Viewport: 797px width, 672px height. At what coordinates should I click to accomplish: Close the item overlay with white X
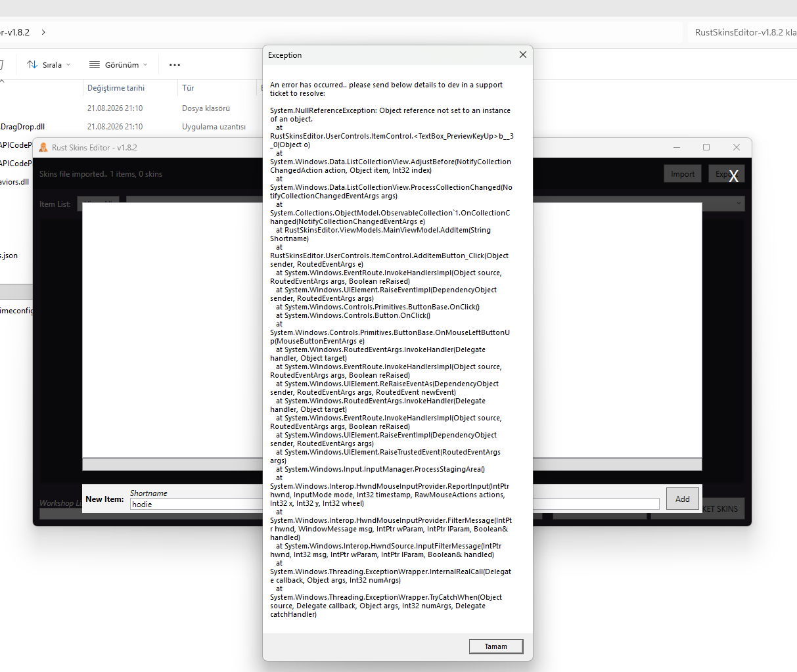734,175
